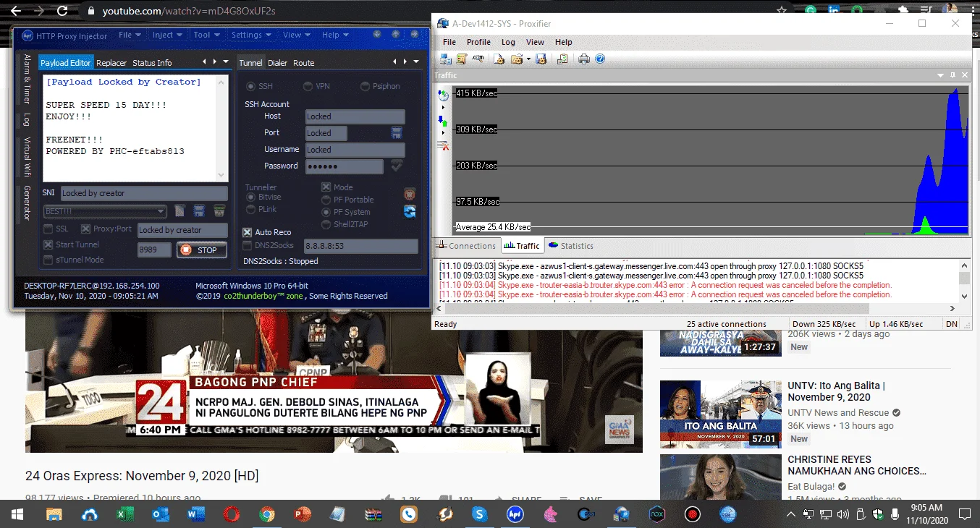Click the Proxifier log vertical scrollbar

[964, 281]
